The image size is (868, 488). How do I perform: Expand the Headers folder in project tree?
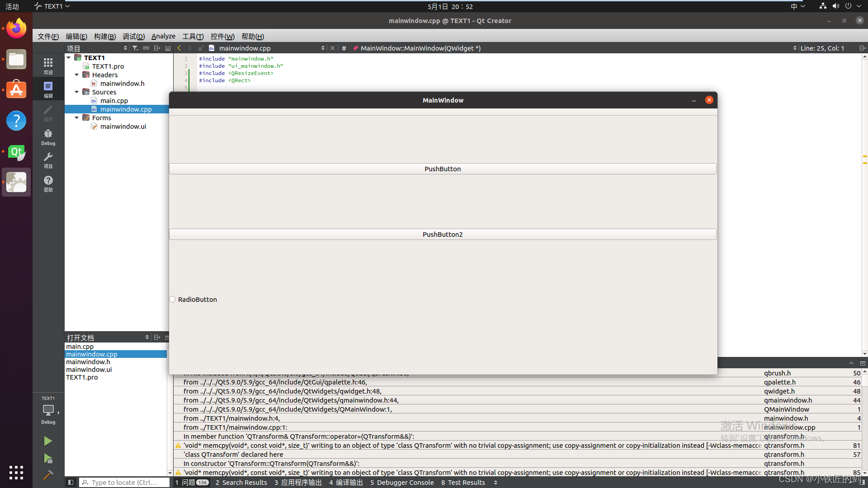pyautogui.click(x=78, y=75)
